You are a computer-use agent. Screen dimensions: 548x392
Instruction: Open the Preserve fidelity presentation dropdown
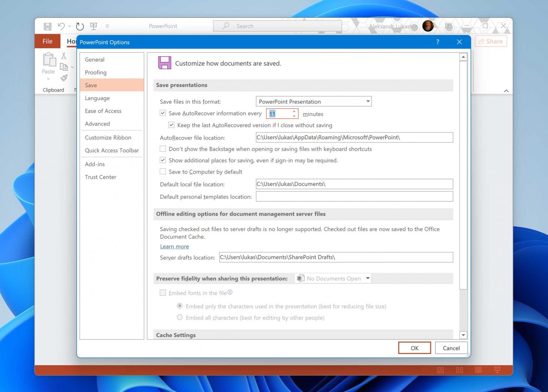(x=368, y=278)
